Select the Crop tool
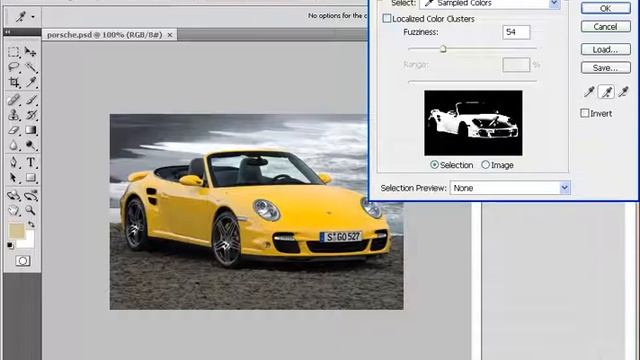The height and width of the screenshot is (360, 640). tap(14, 82)
